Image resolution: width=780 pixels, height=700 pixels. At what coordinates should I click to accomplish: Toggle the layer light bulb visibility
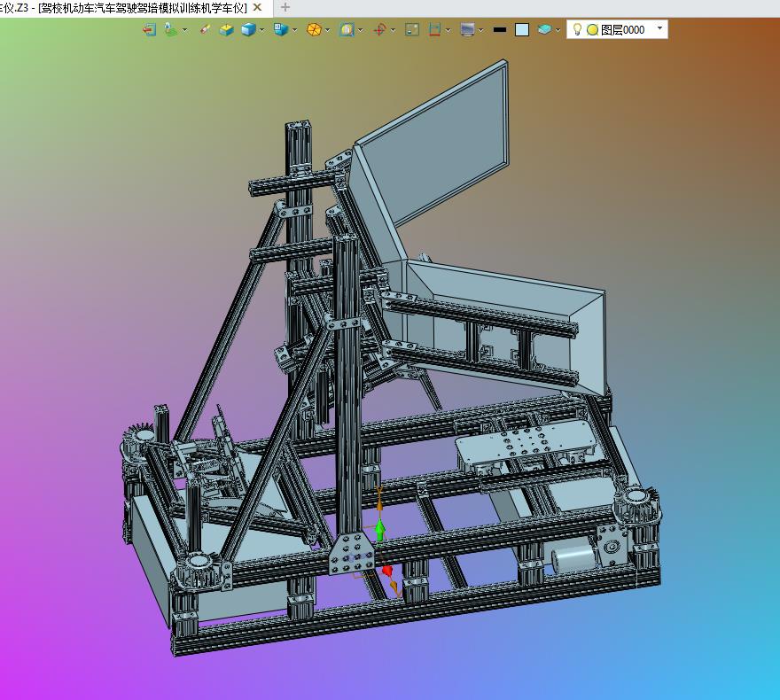tap(577, 29)
